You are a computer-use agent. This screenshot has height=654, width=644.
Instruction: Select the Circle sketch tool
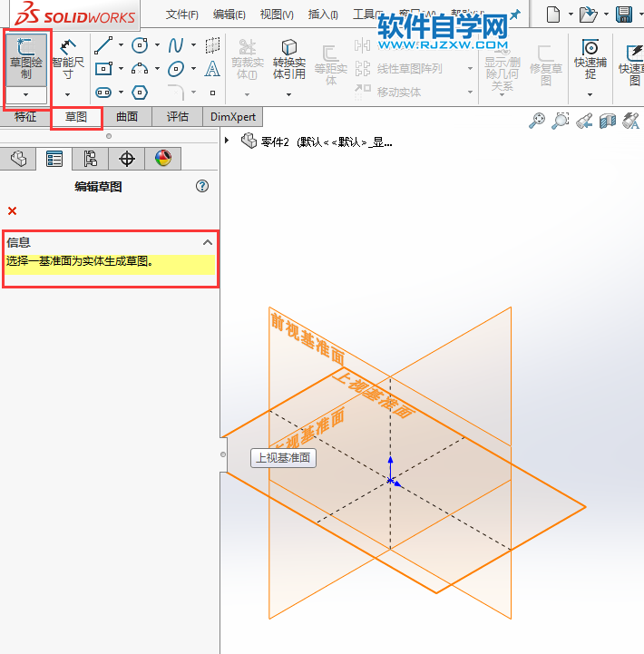click(140, 45)
